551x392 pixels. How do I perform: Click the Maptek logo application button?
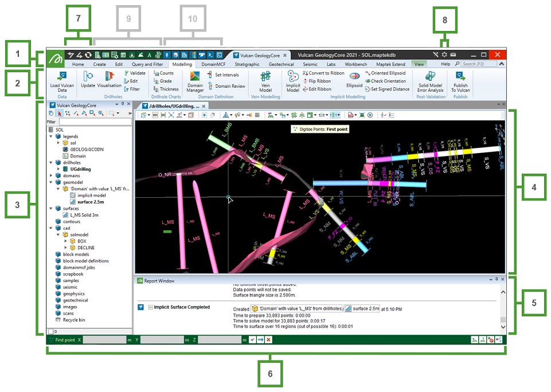pos(56,58)
